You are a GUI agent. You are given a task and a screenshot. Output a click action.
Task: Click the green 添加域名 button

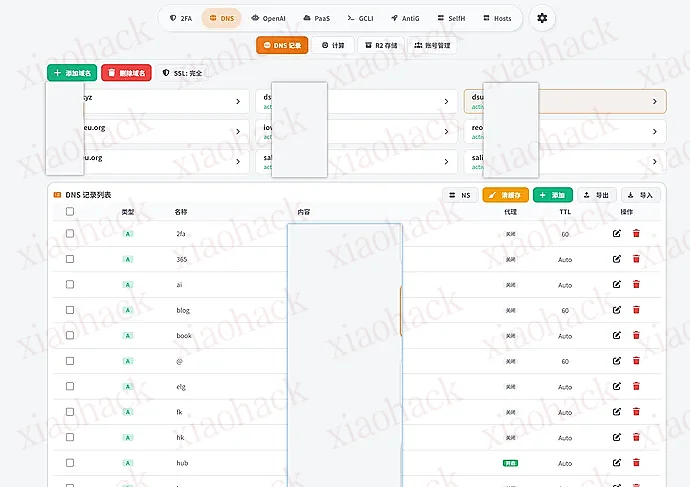coord(72,73)
